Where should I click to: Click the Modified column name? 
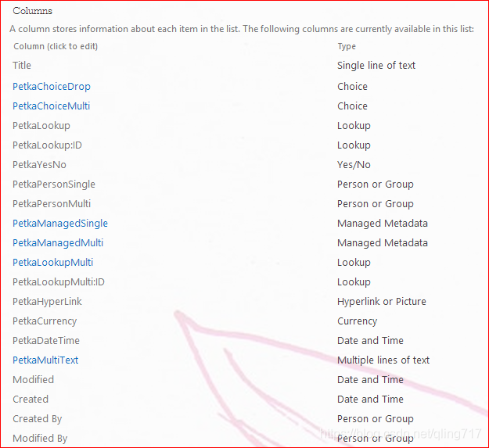(x=33, y=380)
